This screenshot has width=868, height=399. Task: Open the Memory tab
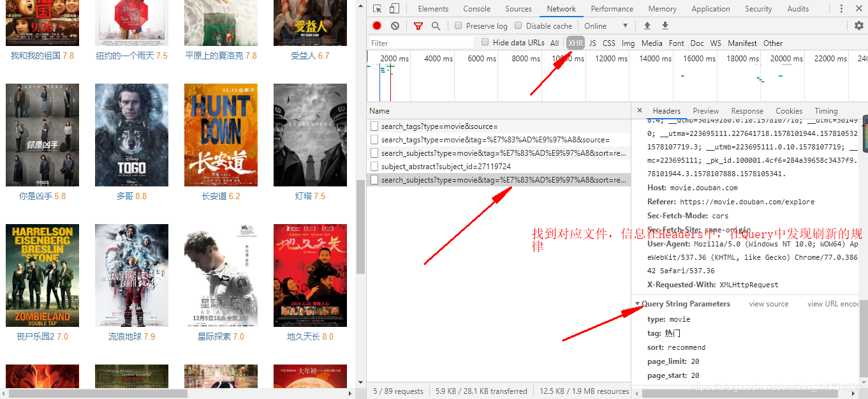coord(663,9)
